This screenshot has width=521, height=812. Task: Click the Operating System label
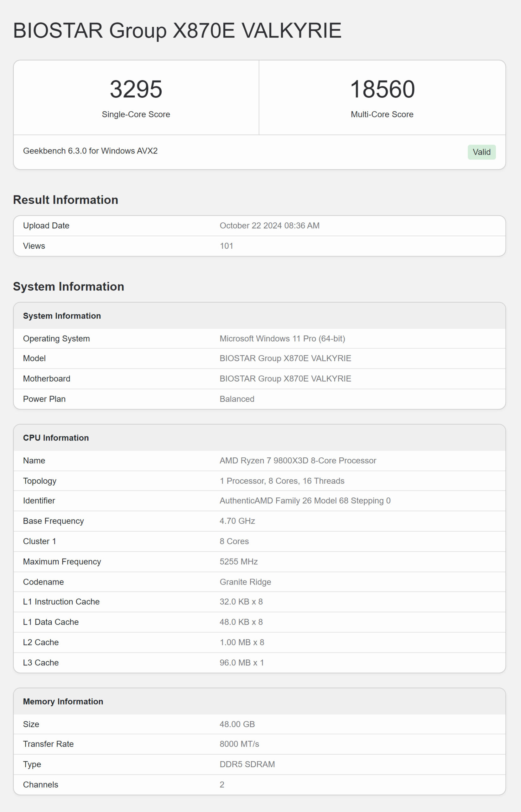56,339
